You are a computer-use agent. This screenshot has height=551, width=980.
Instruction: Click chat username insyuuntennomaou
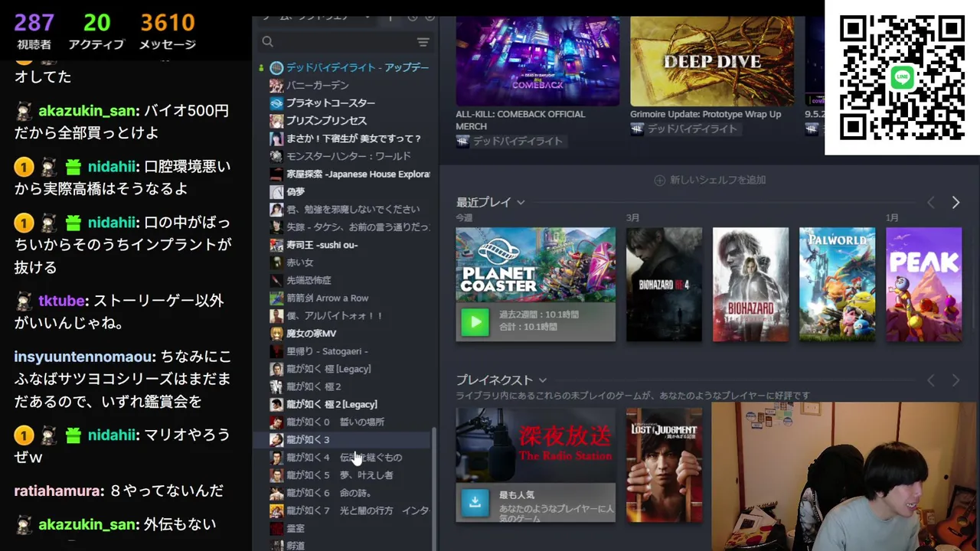83,357
